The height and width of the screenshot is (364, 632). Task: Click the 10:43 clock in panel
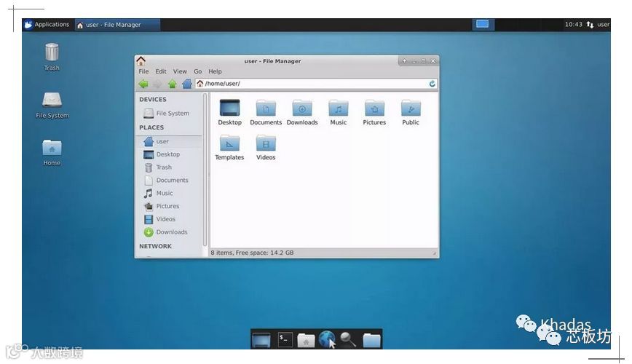click(x=573, y=25)
